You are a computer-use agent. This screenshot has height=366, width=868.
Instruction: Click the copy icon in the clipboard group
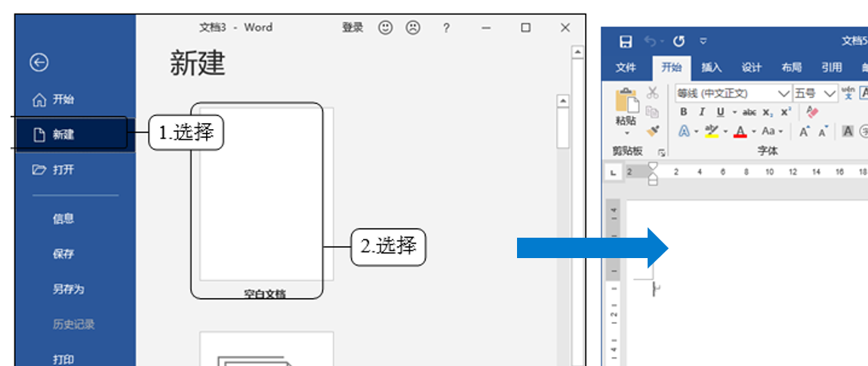pyautogui.click(x=653, y=111)
